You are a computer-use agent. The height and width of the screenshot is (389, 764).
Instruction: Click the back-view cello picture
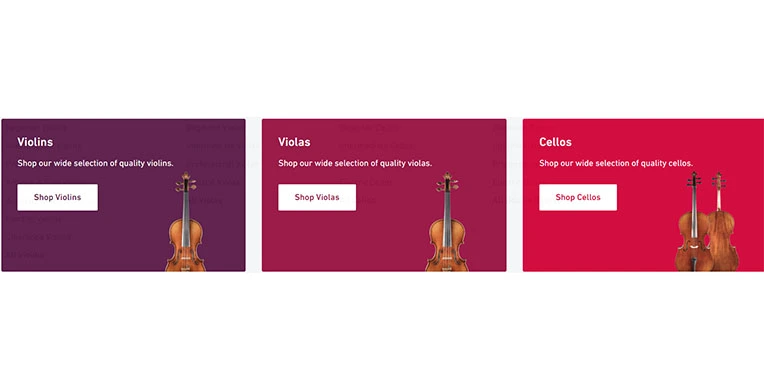click(x=722, y=221)
